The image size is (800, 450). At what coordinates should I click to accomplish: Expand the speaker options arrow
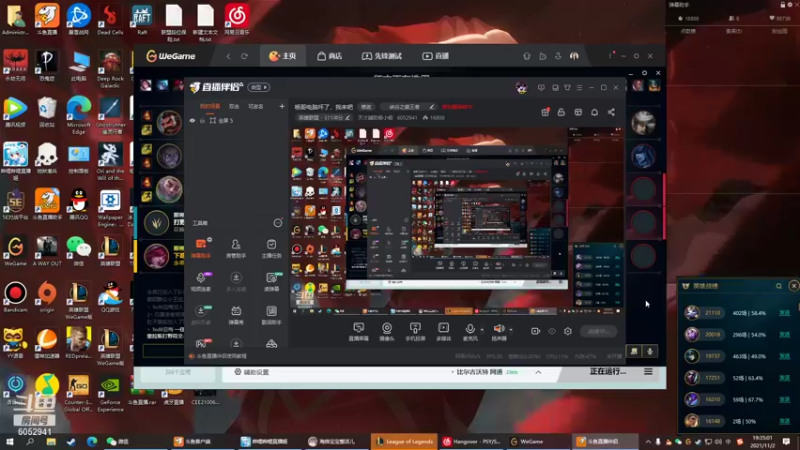[511, 330]
